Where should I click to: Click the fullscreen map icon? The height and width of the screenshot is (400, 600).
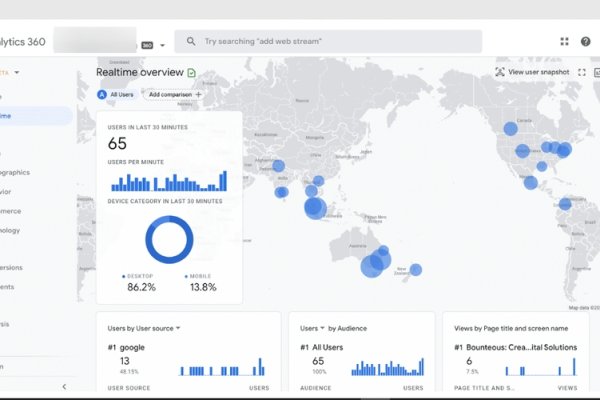point(582,72)
